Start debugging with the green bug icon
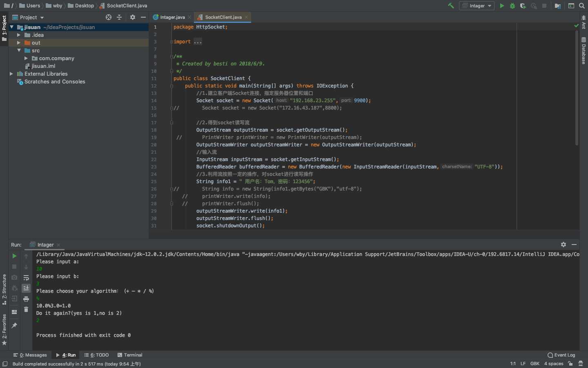 click(512, 6)
